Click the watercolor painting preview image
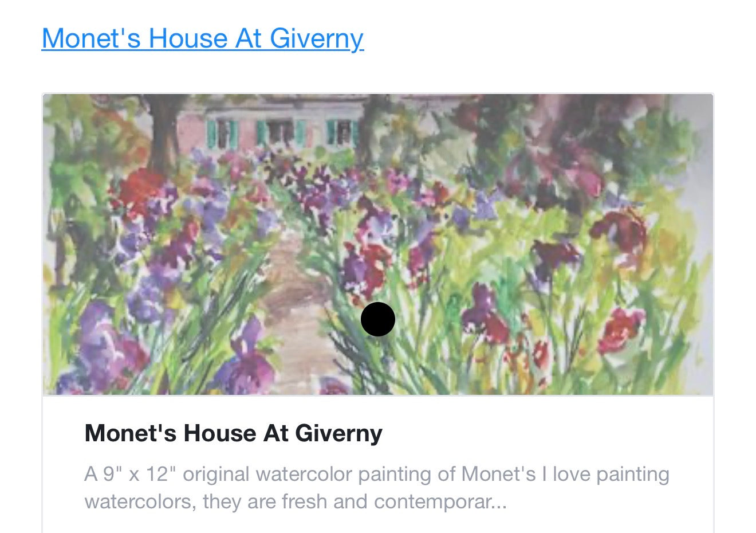Screen dimensions: 756x533 378,245
